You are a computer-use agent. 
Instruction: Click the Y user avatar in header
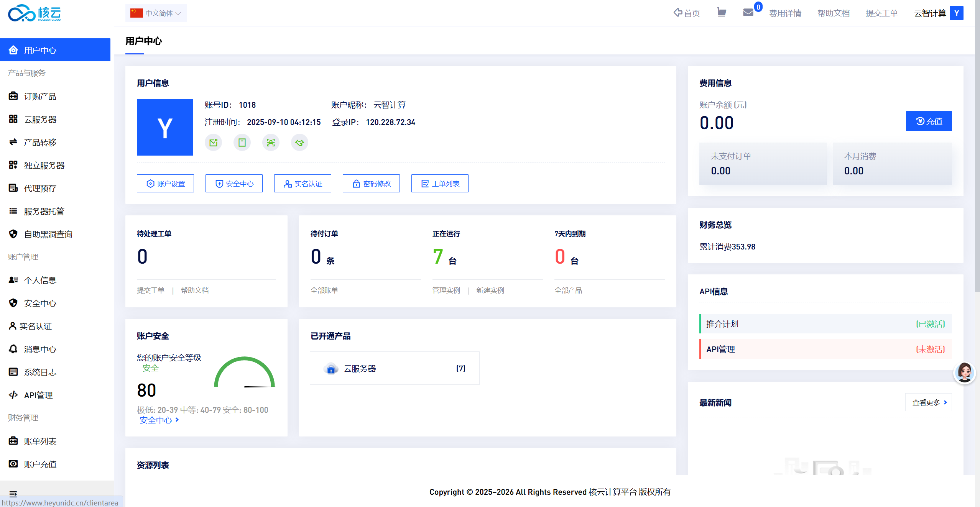(x=957, y=13)
